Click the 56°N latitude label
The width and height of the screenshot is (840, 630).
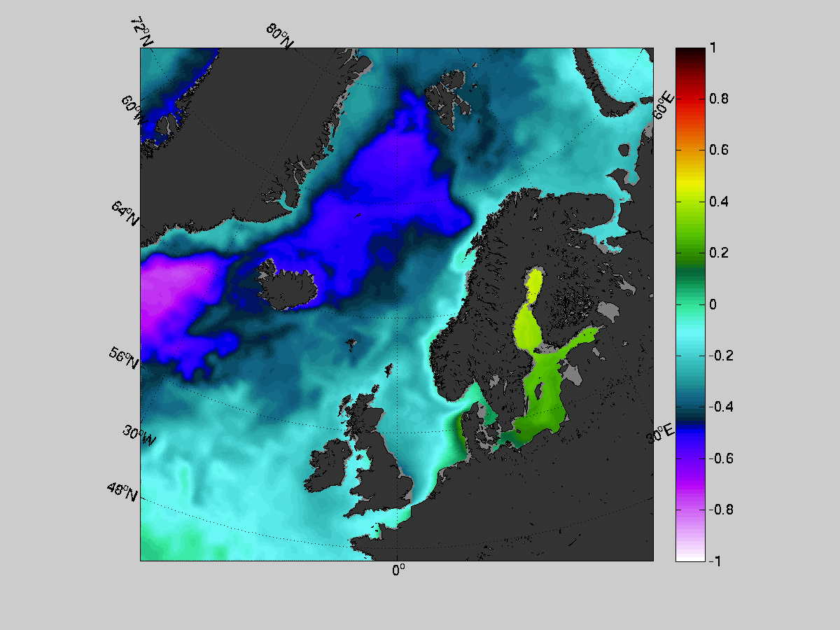tap(124, 358)
